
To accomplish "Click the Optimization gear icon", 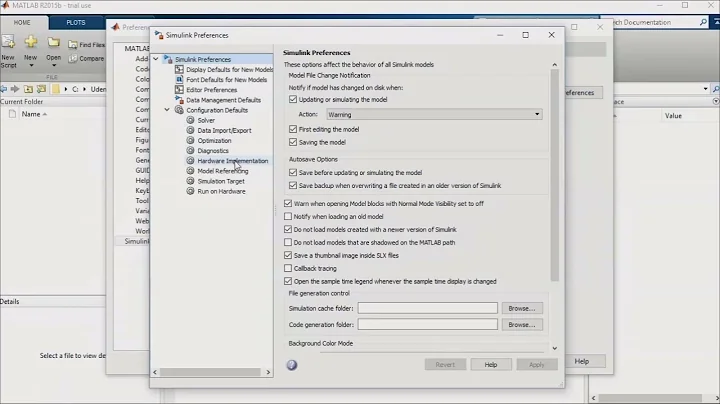I will click(190, 140).
